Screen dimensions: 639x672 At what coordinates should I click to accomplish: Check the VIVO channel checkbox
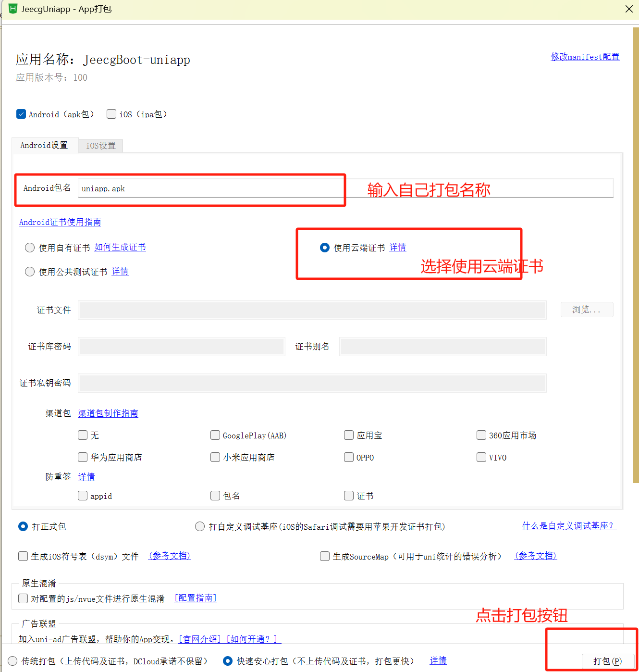(481, 457)
